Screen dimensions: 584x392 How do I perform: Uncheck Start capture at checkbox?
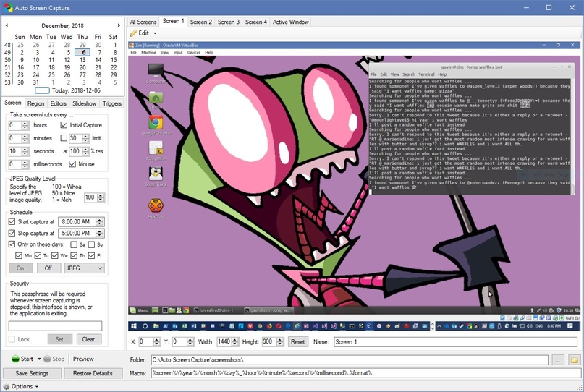12,221
